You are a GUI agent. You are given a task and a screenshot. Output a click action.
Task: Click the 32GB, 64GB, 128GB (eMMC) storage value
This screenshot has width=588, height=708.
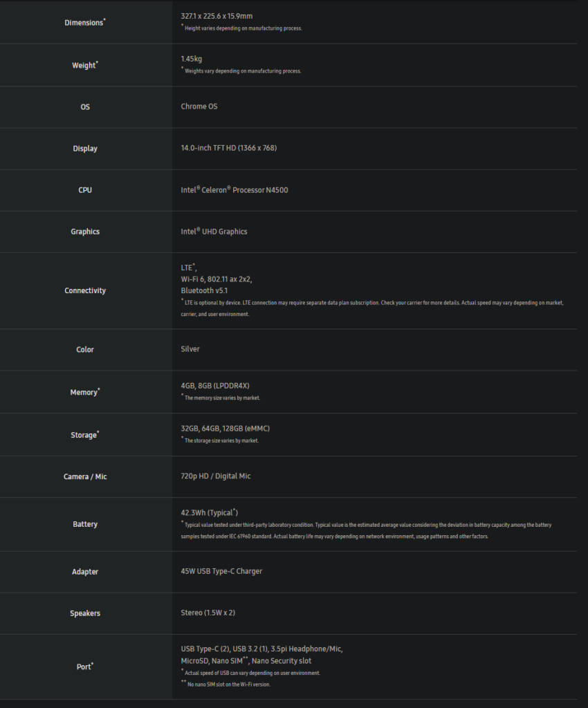point(225,429)
